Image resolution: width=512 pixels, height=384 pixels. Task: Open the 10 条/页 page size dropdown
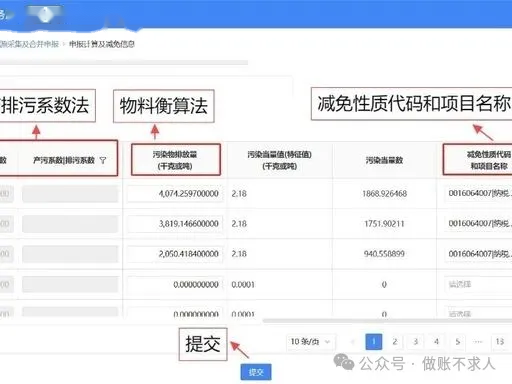click(x=310, y=342)
